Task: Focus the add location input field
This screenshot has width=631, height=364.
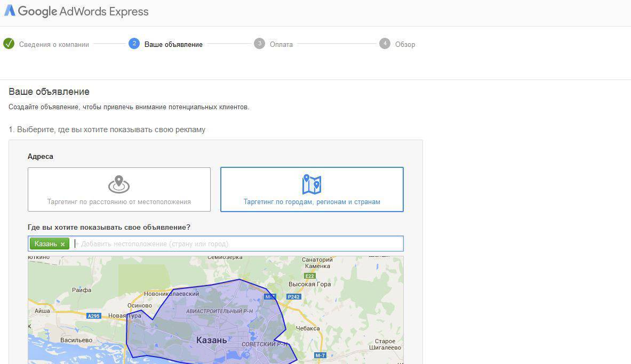Action: (237, 244)
